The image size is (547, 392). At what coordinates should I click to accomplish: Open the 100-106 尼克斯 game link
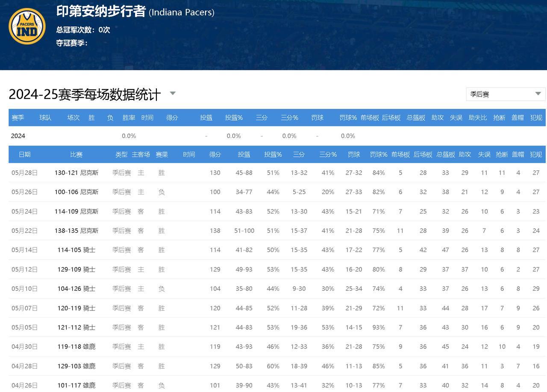point(76,192)
